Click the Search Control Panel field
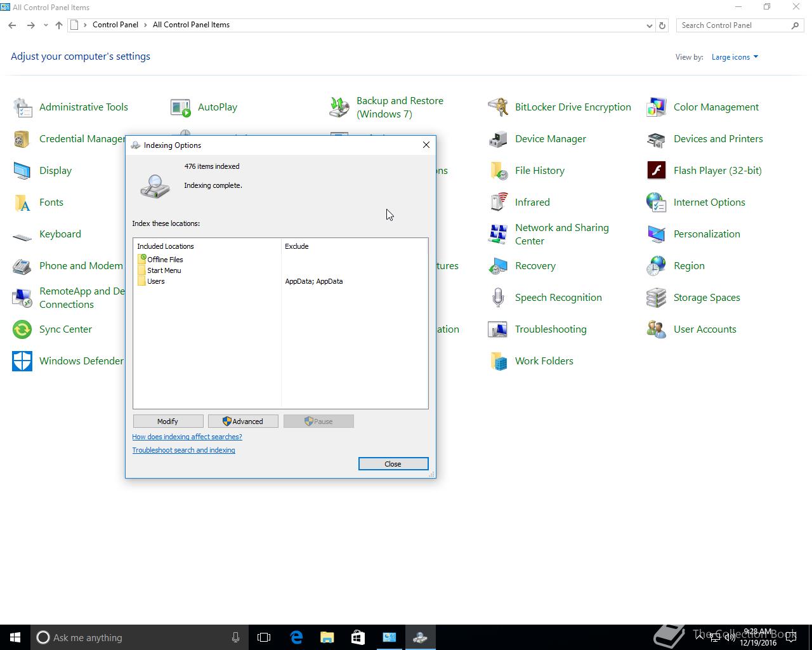812x650 pixels. pyautogui.click(x=733, y=25)
